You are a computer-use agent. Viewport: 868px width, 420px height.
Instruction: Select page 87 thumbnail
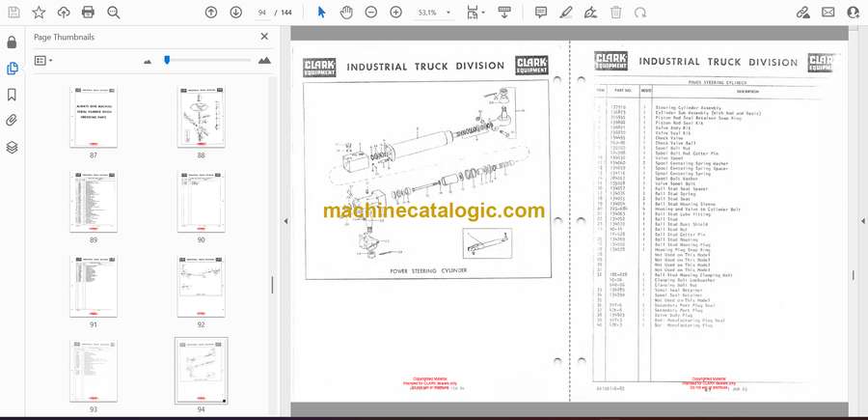pos(93,117)
